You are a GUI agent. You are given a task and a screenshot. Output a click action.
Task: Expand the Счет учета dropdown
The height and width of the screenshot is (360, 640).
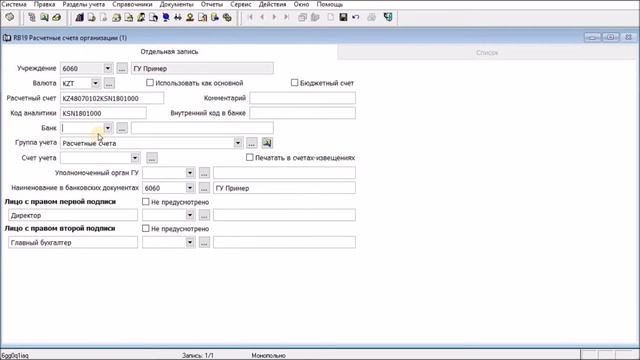pos(135,158)
